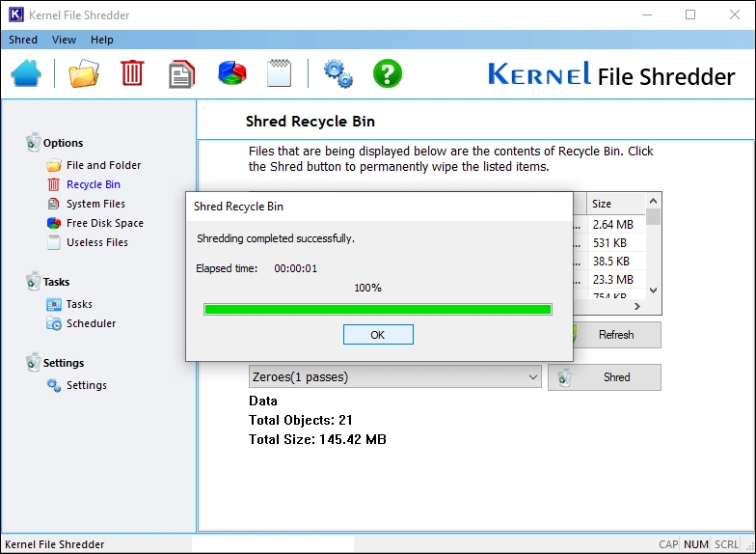The height and width of the screenshot is (554, 756).
Task: Click the Shred button
Action: click(x=605, y=377)
